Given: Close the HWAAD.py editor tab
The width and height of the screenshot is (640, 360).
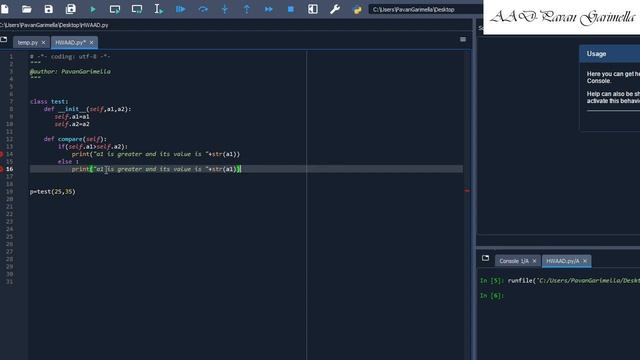Looking at the screenshot, I should [x=91, y=42].
